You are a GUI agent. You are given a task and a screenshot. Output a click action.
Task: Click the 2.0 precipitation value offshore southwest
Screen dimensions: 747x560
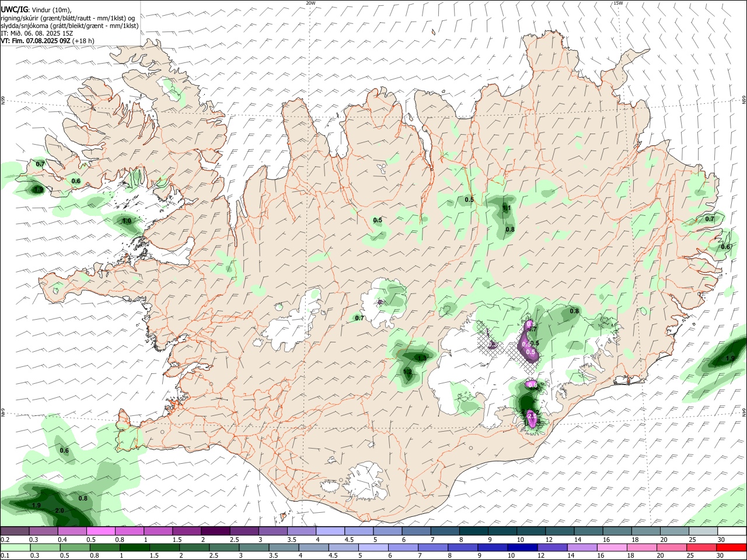tap(60, 510)
